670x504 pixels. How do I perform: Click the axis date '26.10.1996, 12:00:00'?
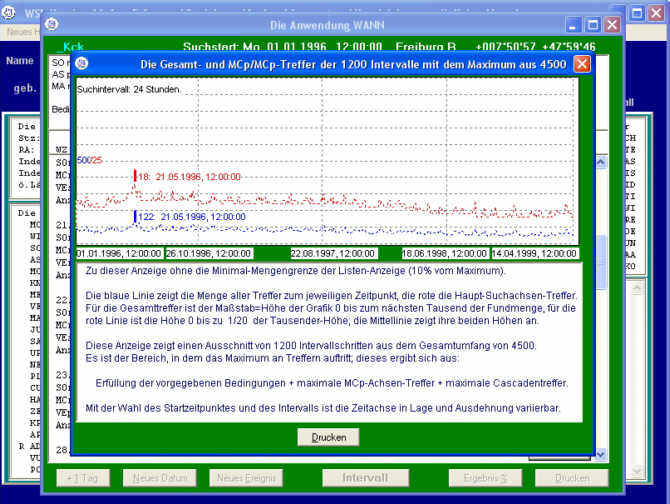tap(209, 253)
